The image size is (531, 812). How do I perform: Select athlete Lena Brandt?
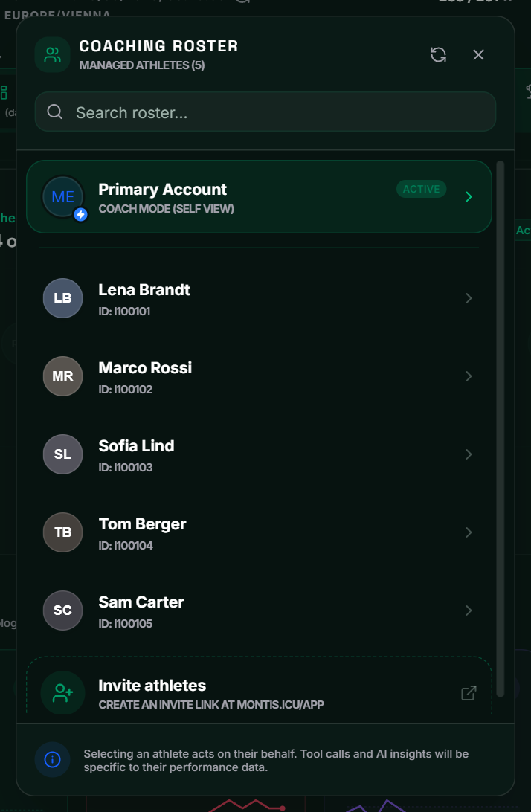coord(259,298)
